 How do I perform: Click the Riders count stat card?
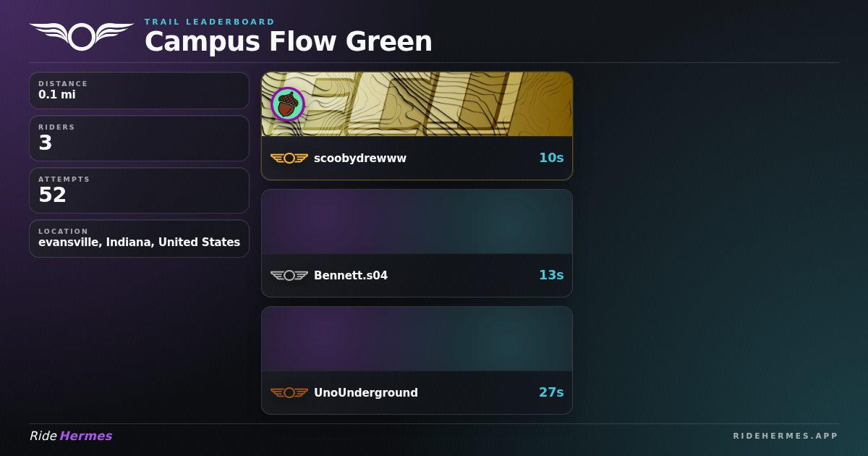coord(139,138)
